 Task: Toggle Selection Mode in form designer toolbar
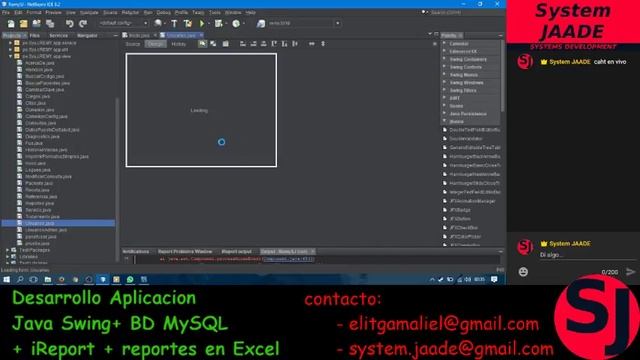[x=202, y=44]
